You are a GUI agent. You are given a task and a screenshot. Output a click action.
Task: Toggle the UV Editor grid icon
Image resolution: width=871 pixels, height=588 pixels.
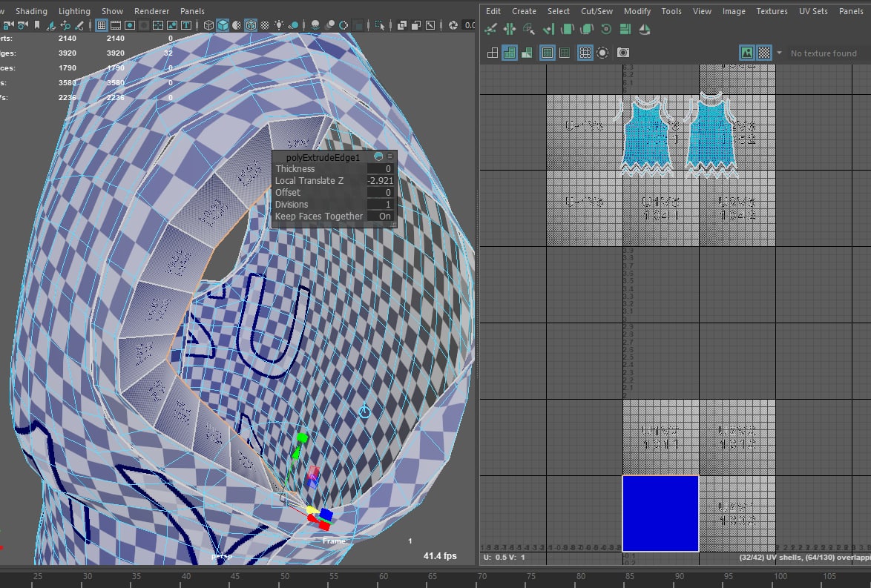click(x=585, y=53)
